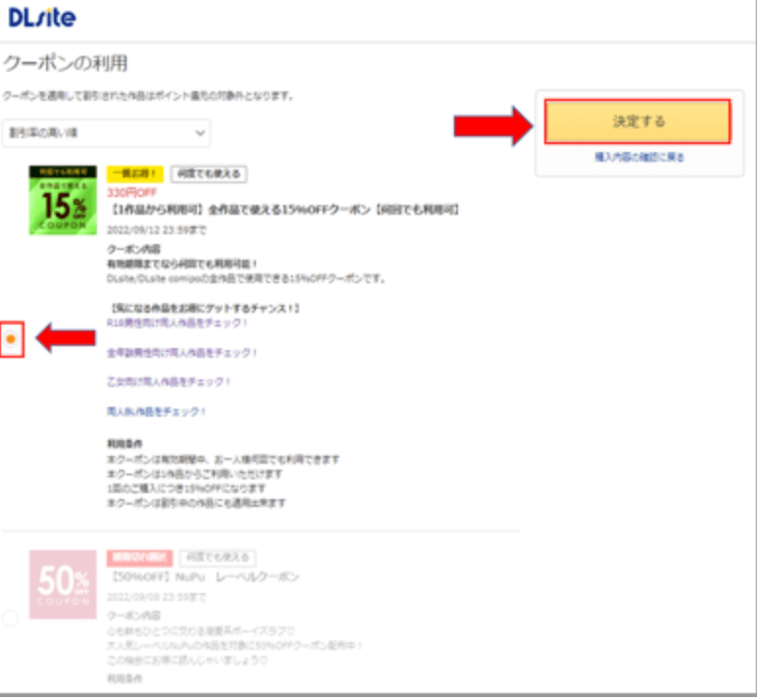Open the second purple check link
Viewport: 757px width, 700px height.
[x=181, y=353]
